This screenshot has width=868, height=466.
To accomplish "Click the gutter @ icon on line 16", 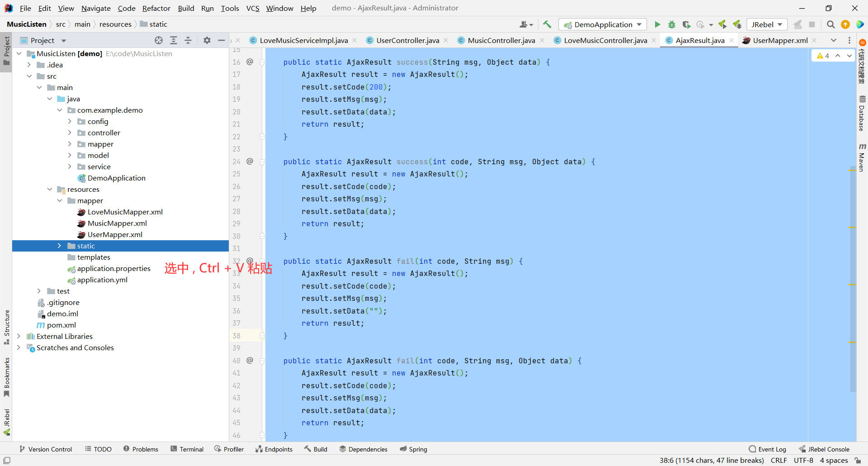I will pos(250,62).
